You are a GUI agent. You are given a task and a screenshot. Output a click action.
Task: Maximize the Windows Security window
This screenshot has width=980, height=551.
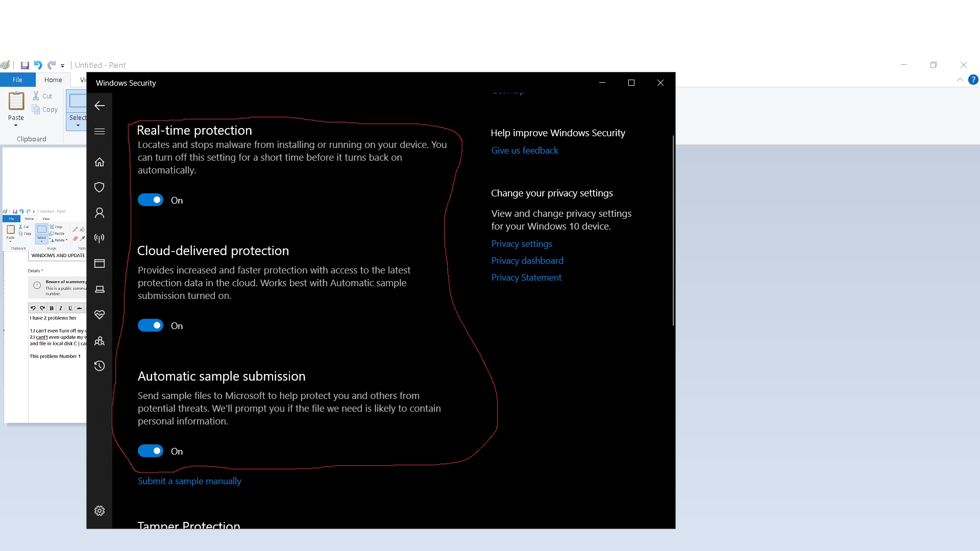(631, 83)
